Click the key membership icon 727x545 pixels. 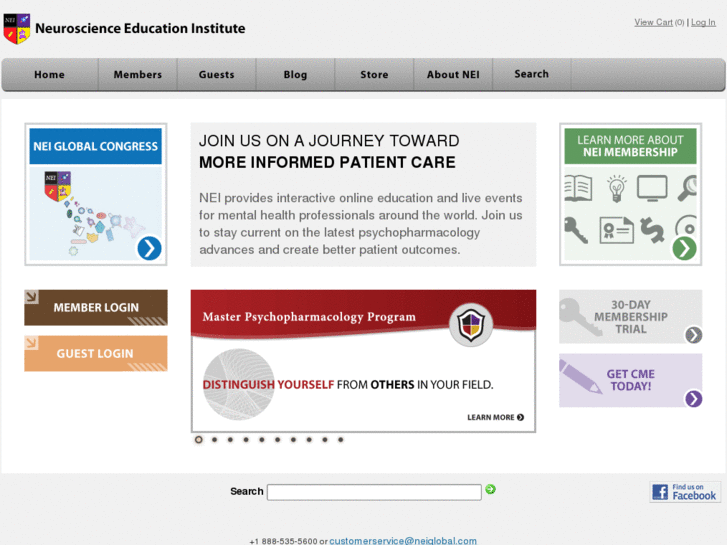(576, 230)
